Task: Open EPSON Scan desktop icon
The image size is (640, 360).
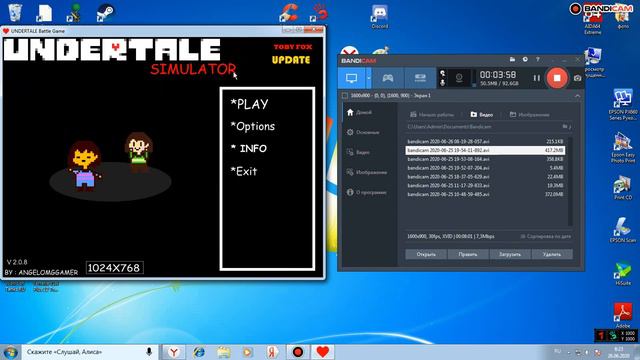Action: (x=623, y=230)
